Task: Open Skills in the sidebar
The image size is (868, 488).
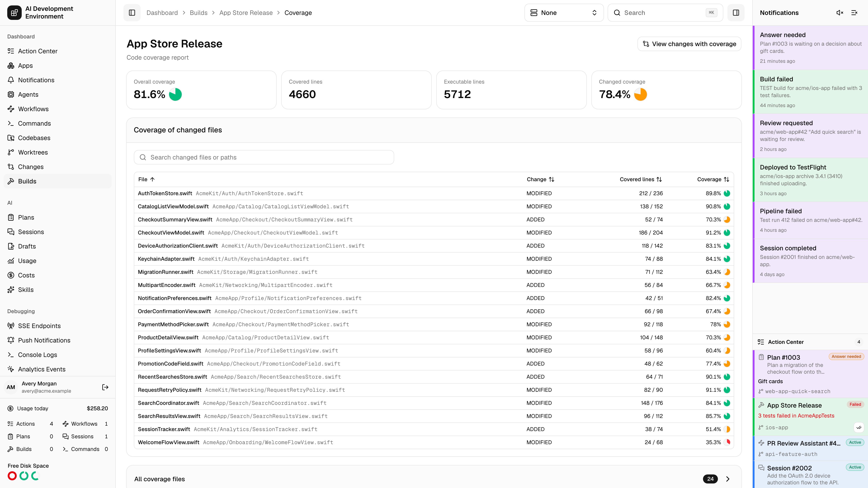Action: (x=58, y=290)
